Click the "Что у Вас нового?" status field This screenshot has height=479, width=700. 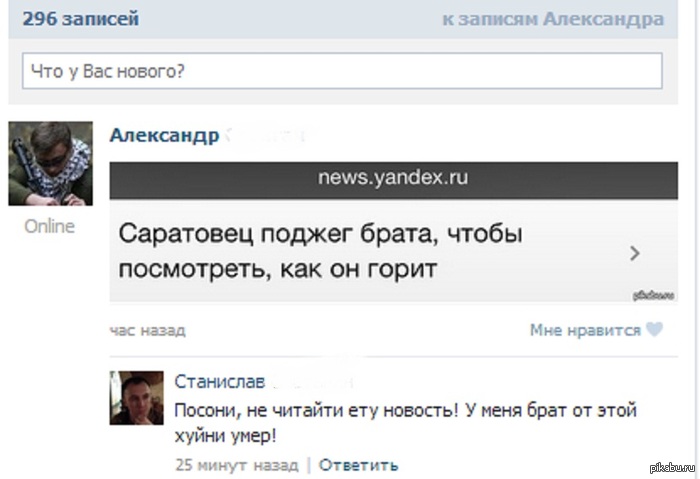click(342, 71)
